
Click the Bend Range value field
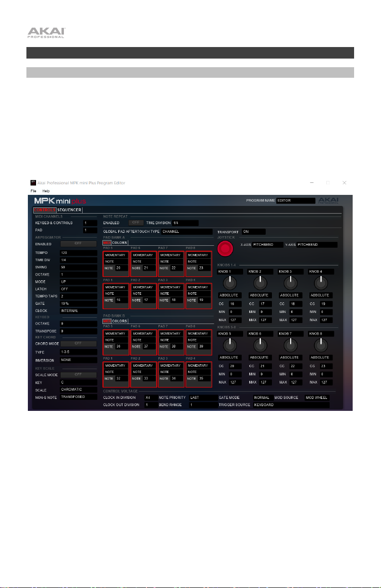click(203, 405)
